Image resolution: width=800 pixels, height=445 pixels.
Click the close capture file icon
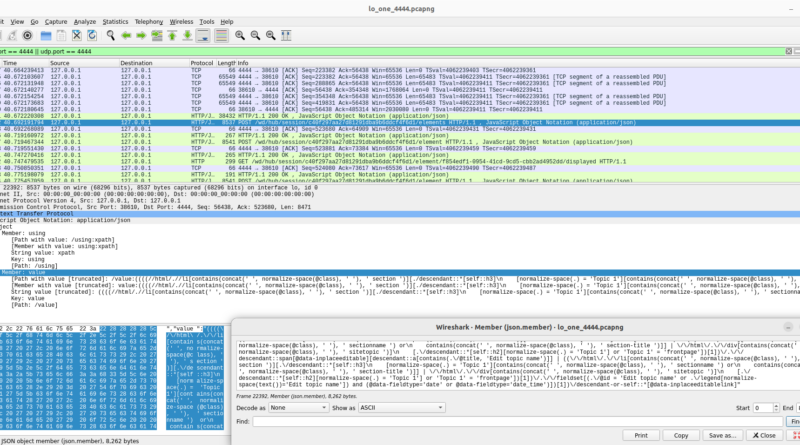[x=77, y=35]
